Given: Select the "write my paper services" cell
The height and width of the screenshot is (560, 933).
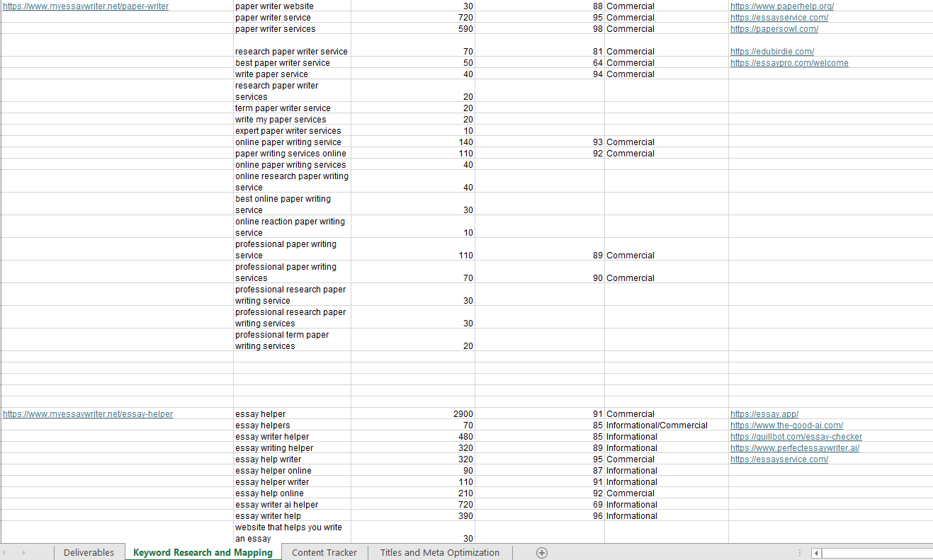Looking at the screenshot, I should 292,120.
